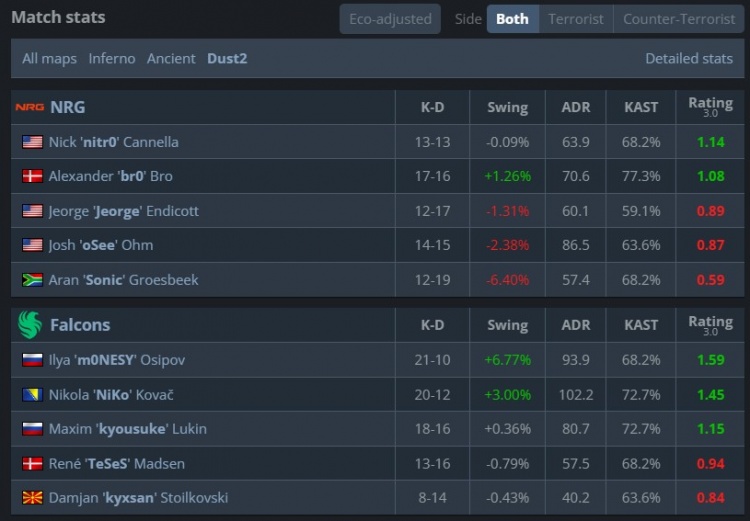Toggle the Eco-adjusted stats button
The height and width of the screenshot is (521, 750).
[x=389, y=19]
